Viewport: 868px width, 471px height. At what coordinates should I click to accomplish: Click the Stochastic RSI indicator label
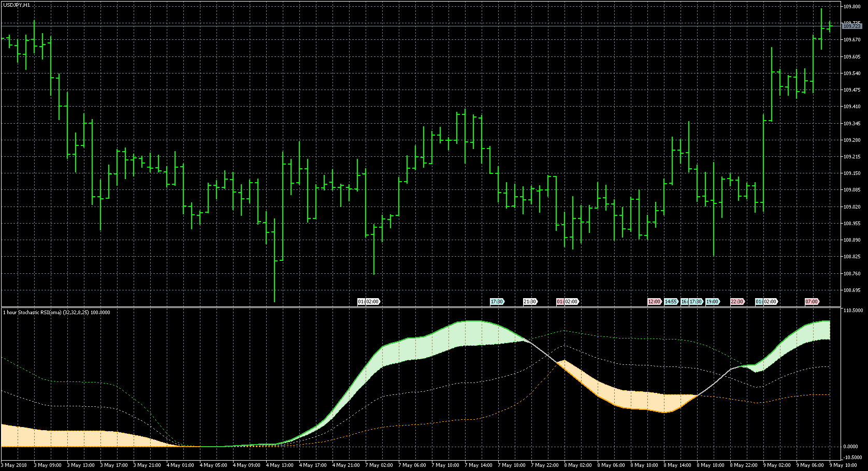56,313
